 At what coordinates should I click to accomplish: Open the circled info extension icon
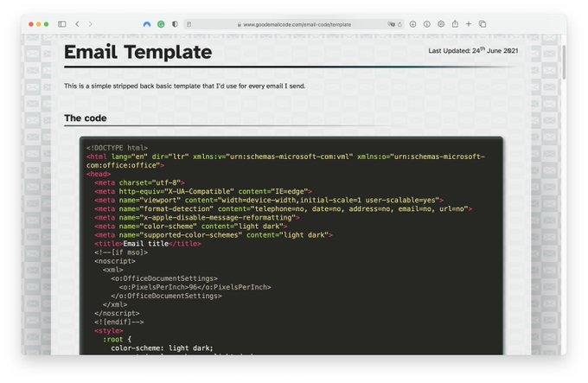pos(427,24)
